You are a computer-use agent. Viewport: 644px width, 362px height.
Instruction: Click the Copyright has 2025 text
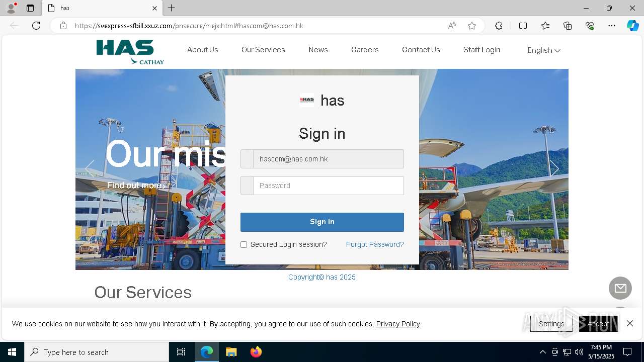pos(322,277)
